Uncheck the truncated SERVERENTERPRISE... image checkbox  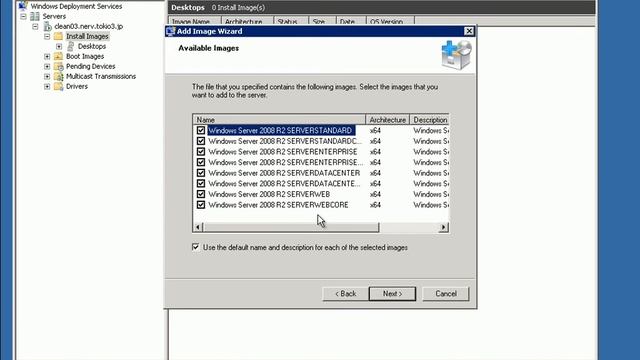pyautogui.click(x=201, y=162)
